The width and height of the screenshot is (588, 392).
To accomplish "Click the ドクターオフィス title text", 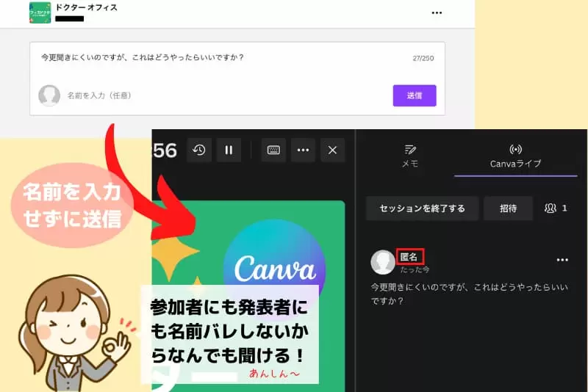I will click(x=86, y=7).
